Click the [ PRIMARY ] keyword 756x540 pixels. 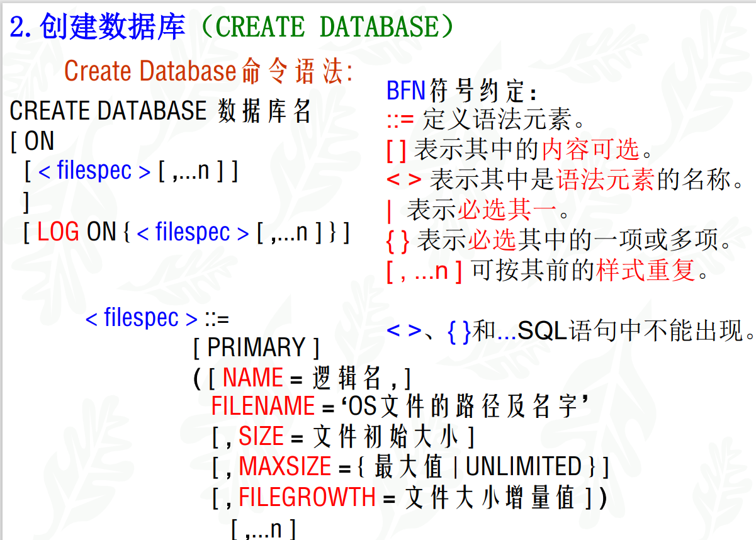tap(256, 348)
